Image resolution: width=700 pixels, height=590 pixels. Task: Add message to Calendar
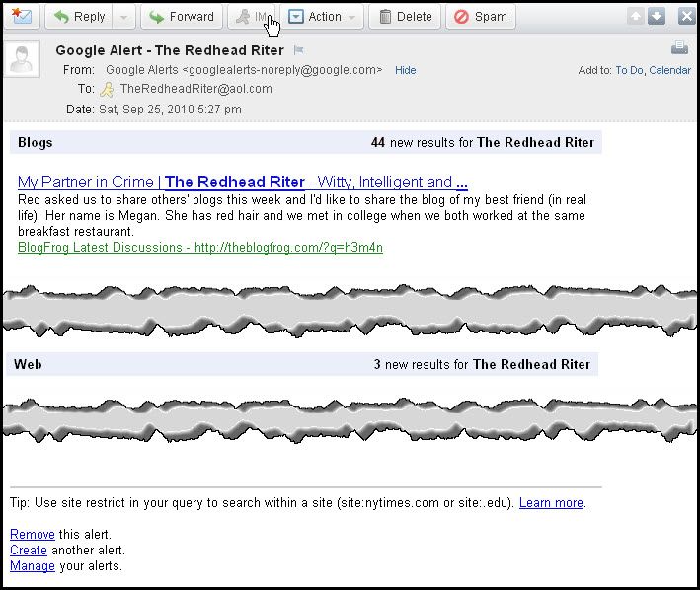[669, 70]
